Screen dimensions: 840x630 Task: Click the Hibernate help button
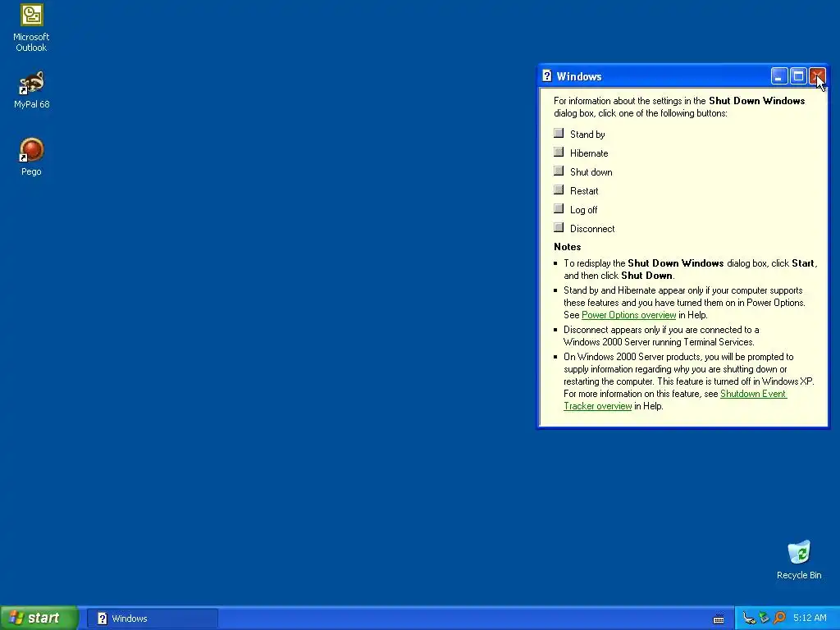click(559, 152)
